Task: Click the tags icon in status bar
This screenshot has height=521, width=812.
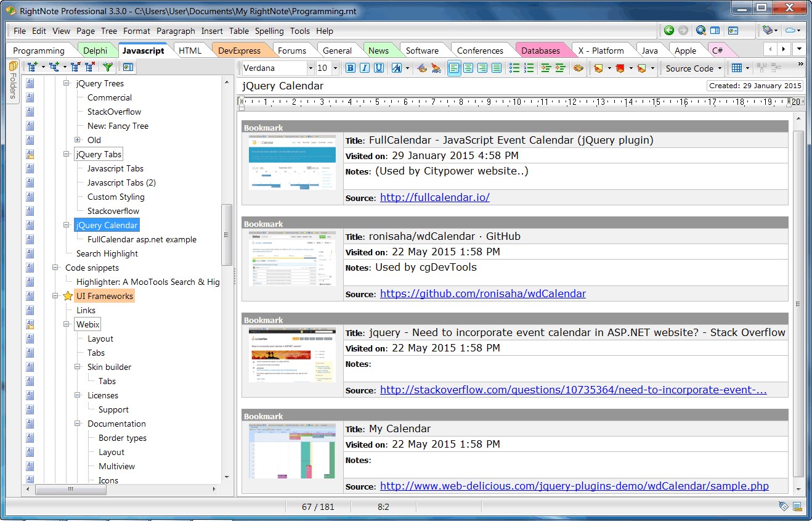Action: point(783,507)
